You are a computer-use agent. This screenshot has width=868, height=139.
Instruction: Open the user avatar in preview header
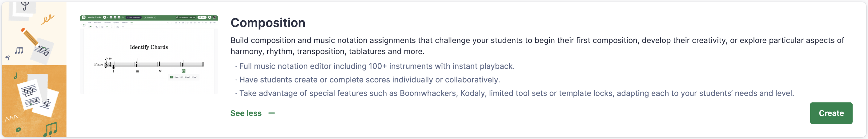[x=214, y=17]
